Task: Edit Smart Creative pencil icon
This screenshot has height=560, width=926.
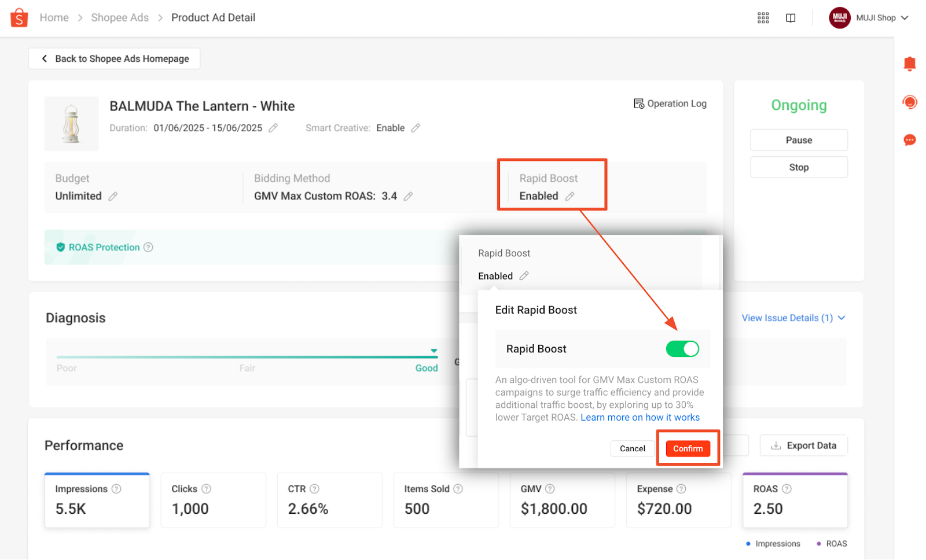Action: tap(416, 128)
